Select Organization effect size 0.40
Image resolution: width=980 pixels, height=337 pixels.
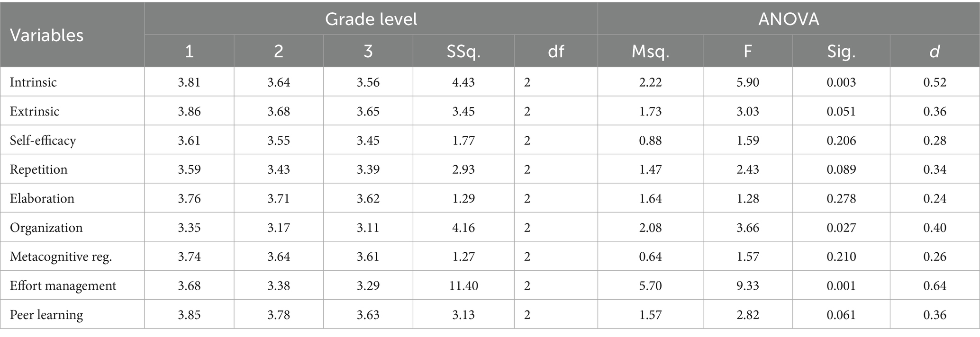coord(935,228)
